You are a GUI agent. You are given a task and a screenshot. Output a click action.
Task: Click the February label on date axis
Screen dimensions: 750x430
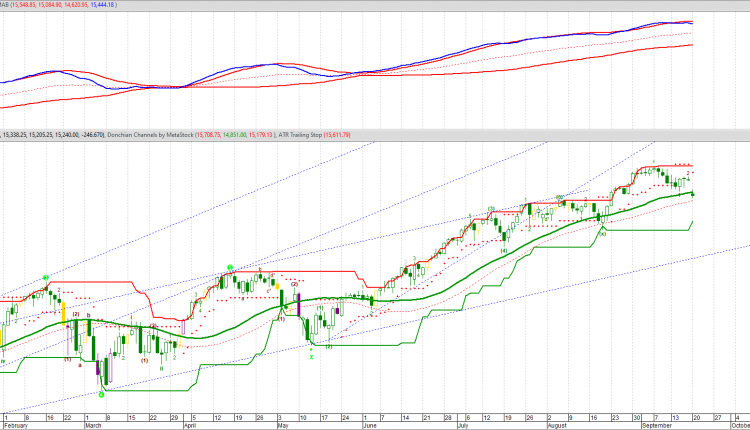click(17, 425)
